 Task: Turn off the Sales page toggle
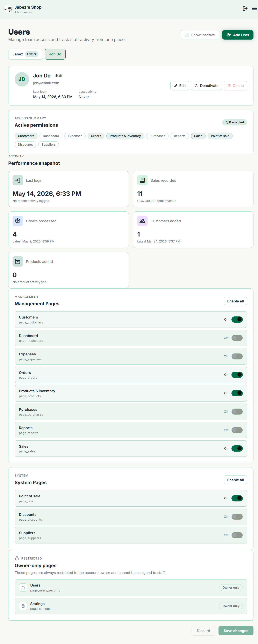237,448
